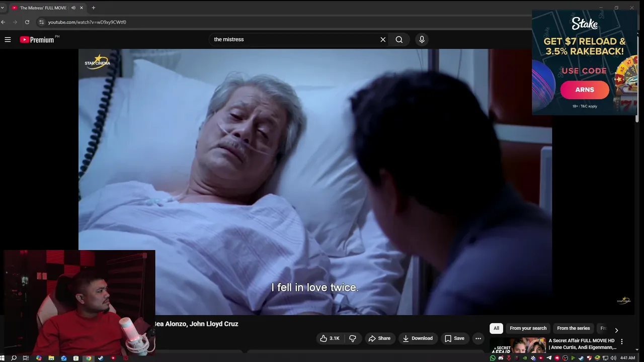The width and height of the screenshot is (644, 362).
Task: Go to YouTube Premium home logo
Action: point(37,39)
